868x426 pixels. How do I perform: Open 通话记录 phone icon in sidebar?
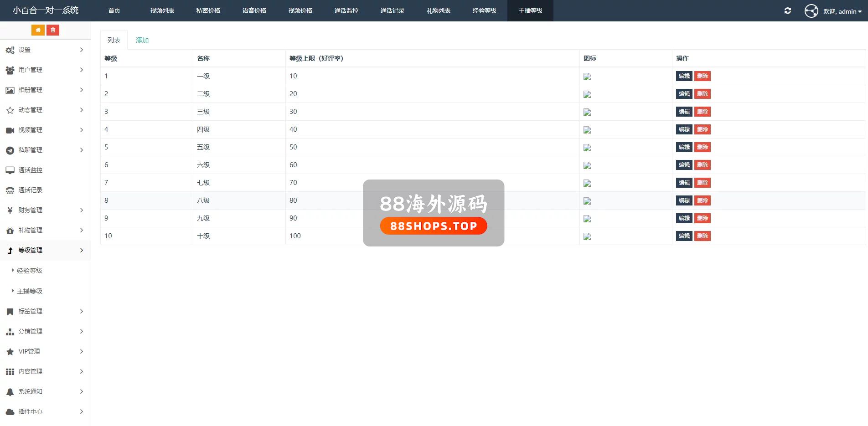tap(10, 190)
